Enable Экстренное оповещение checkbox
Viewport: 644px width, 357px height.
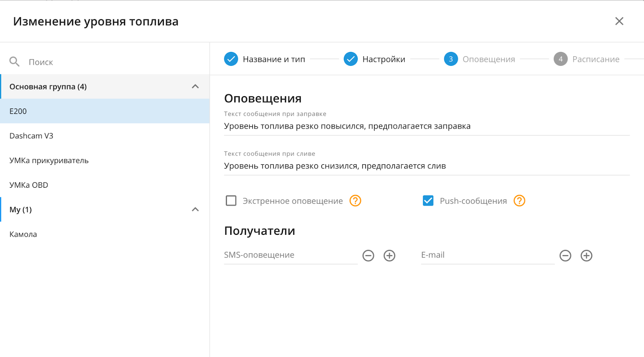(x=231, y=201)
